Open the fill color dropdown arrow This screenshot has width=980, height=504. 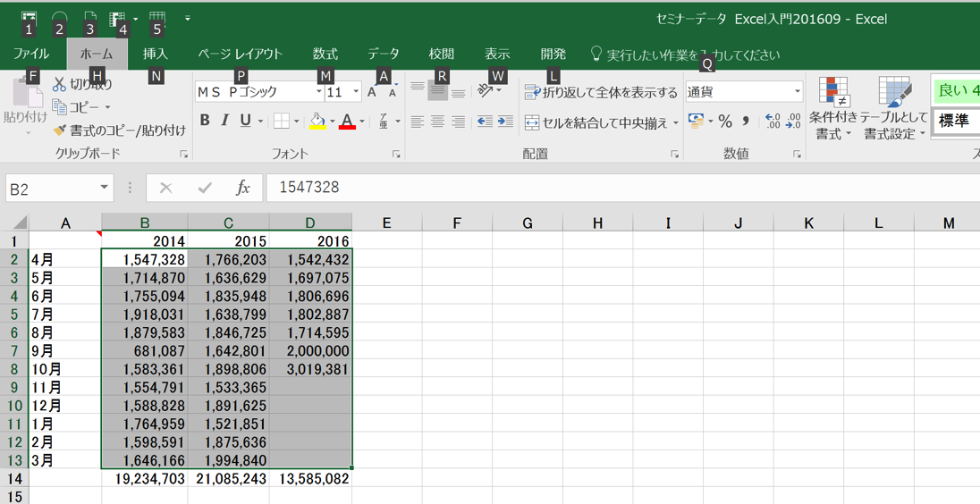coord(333,122)
